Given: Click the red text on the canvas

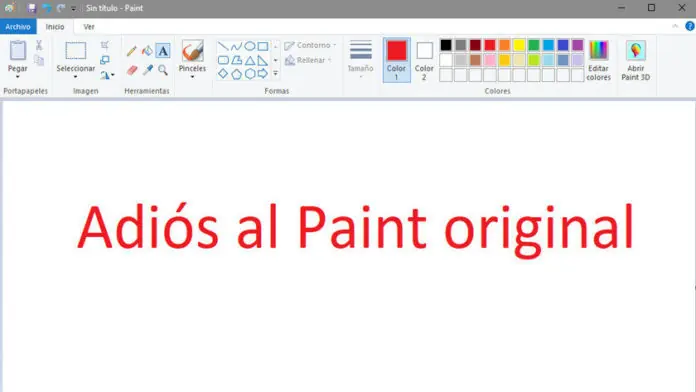Looking at the screenshot, I should (x=355, y=230).
